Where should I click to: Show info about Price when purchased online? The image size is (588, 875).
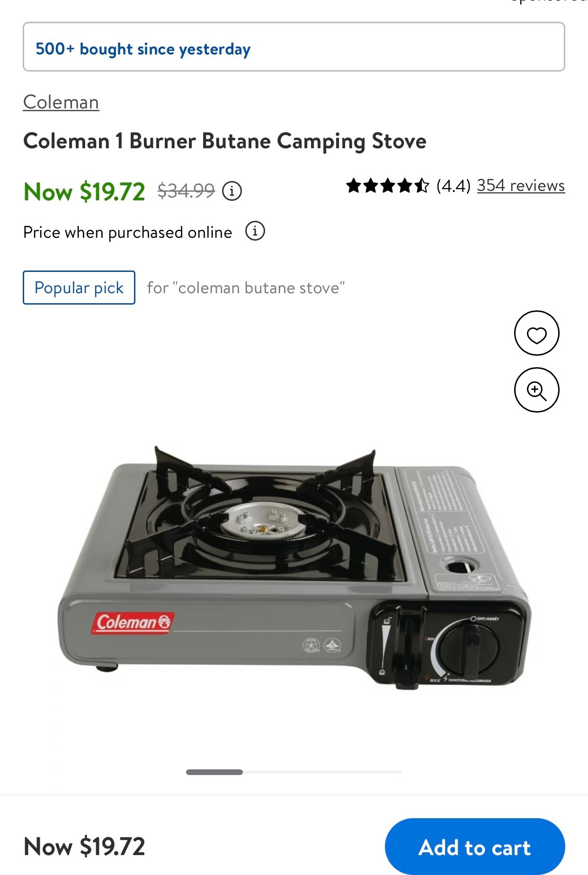(x=255, y=231)
